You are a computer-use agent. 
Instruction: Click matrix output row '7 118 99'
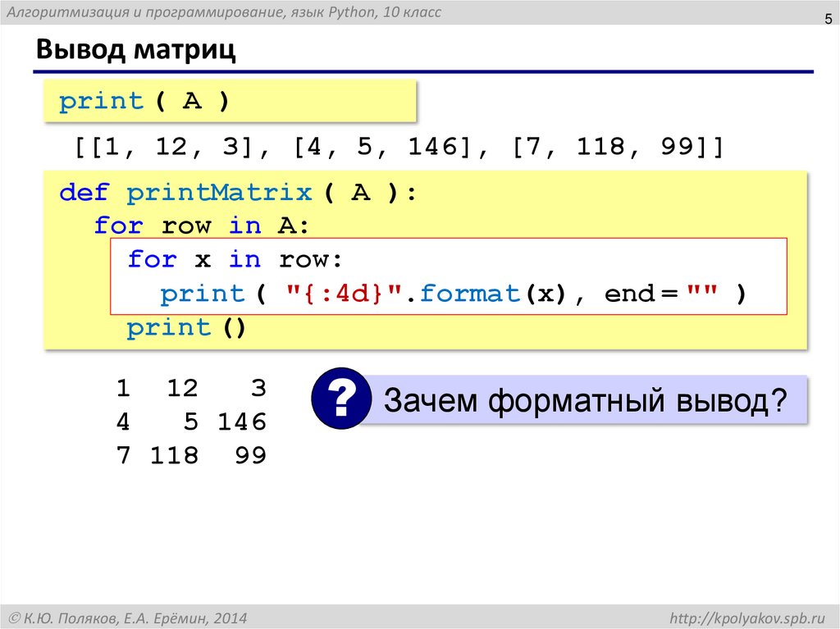click(x=191, y=455)
